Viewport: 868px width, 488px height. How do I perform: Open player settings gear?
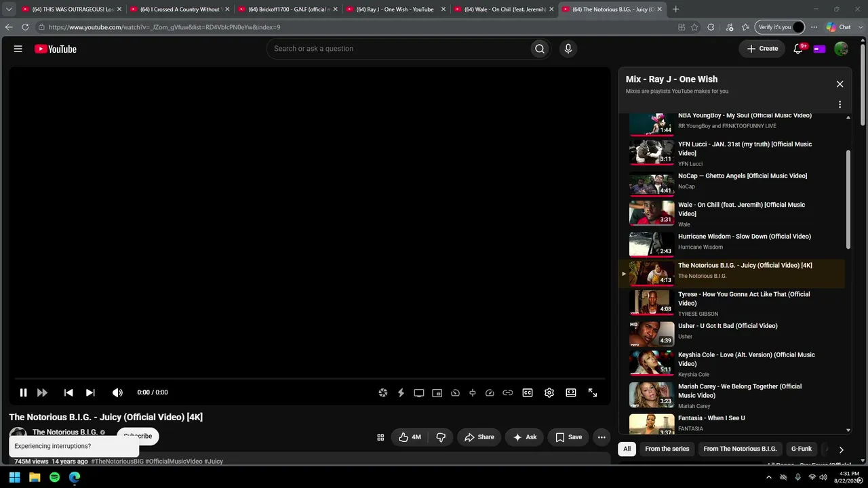click(549, 392)
